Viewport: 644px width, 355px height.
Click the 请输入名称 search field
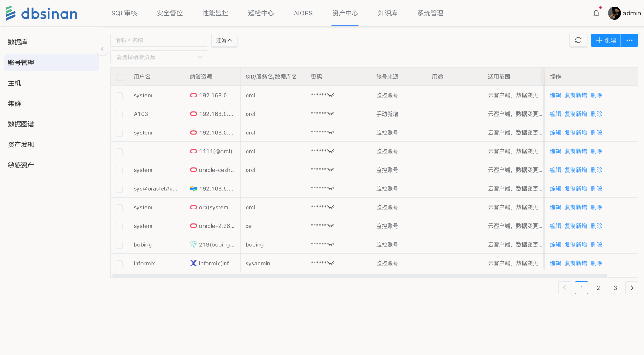[159, 41]
